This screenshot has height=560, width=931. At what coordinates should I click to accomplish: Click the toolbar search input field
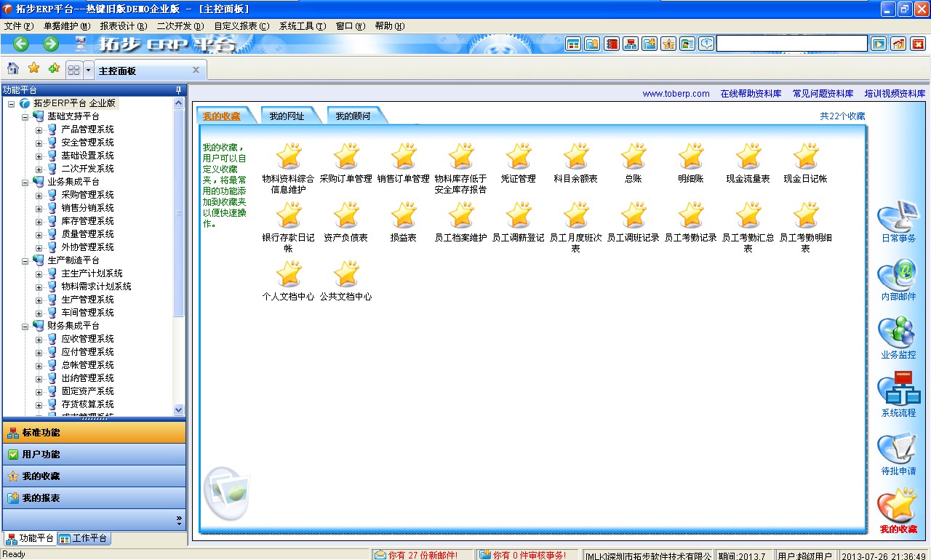pyautogui.click(x=791, y=44)
